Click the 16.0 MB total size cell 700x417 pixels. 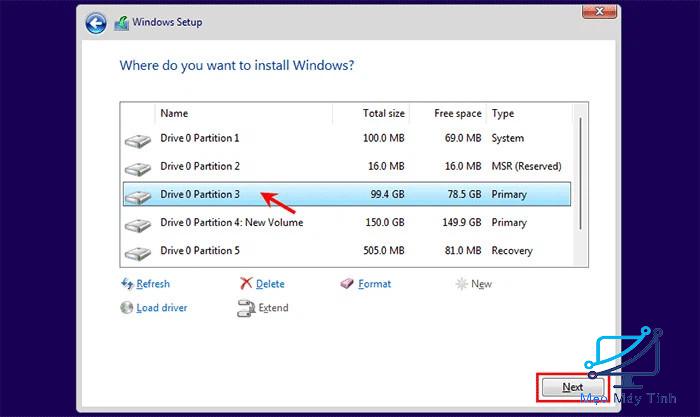[x=386, y=166]
